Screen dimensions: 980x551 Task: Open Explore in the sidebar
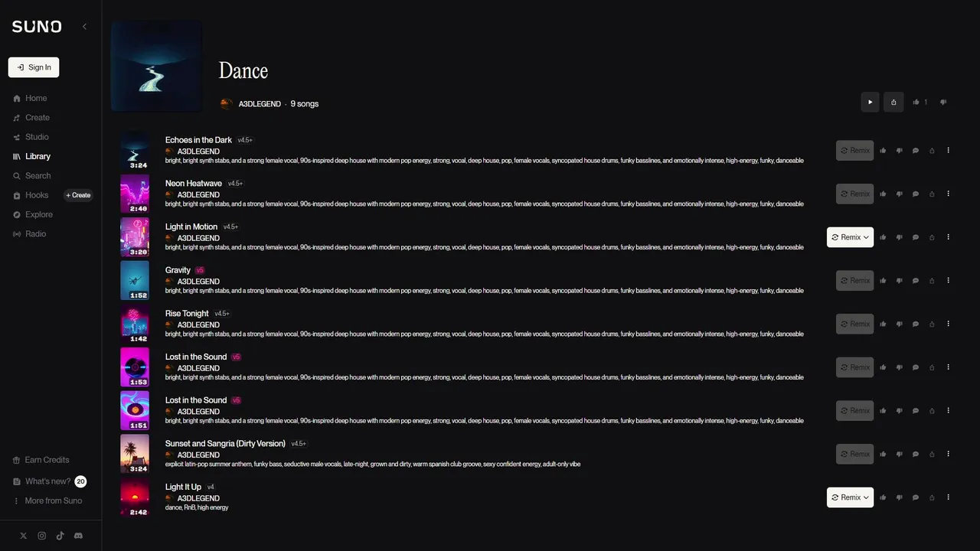(x=33, y=214)
